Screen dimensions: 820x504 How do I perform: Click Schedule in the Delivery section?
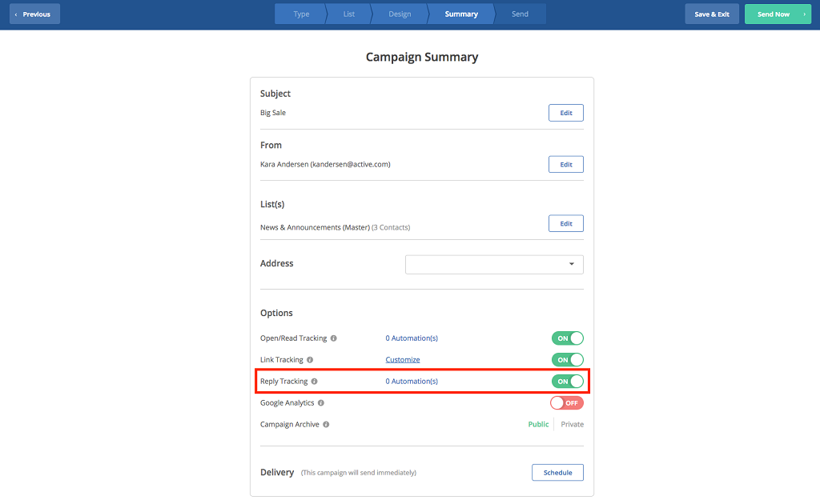point(557,473)
